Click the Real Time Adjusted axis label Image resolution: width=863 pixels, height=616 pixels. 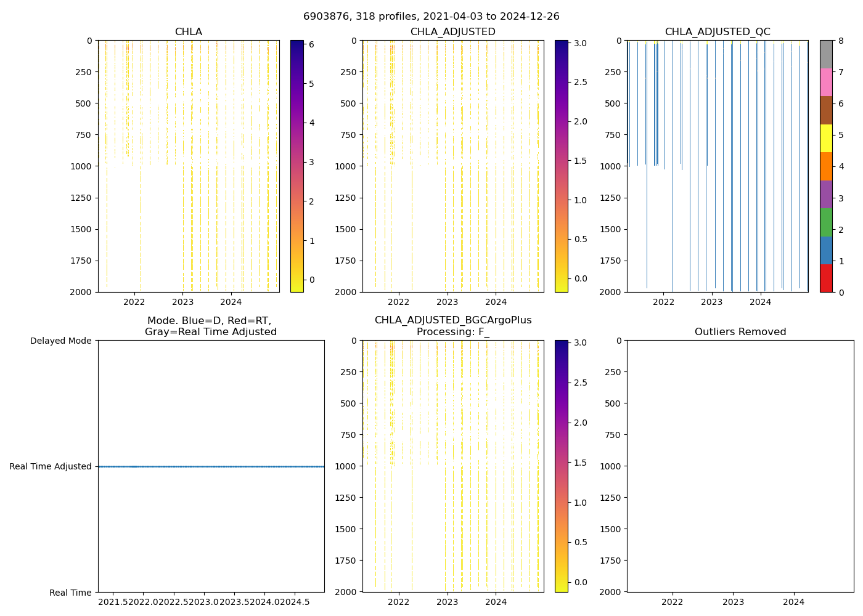click(x=51, y=466)
